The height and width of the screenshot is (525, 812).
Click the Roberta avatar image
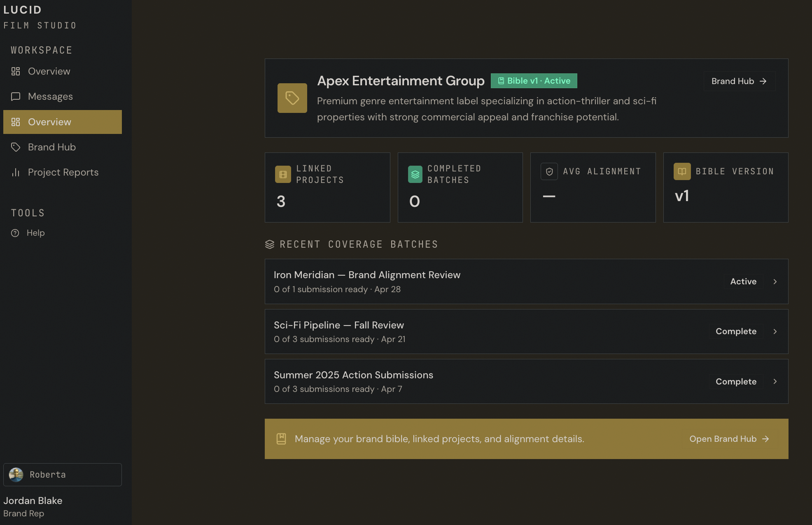16,475
